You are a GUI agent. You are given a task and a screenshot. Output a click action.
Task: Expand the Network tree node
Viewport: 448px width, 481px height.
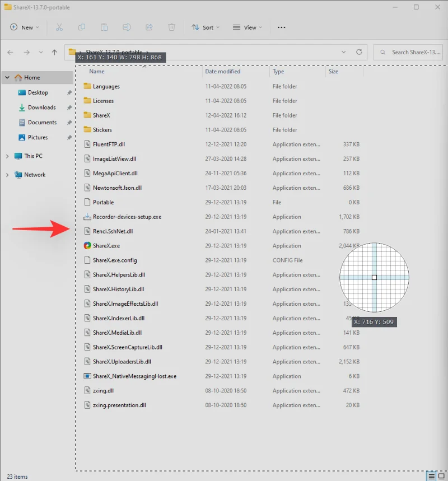[x=7, y=175]
